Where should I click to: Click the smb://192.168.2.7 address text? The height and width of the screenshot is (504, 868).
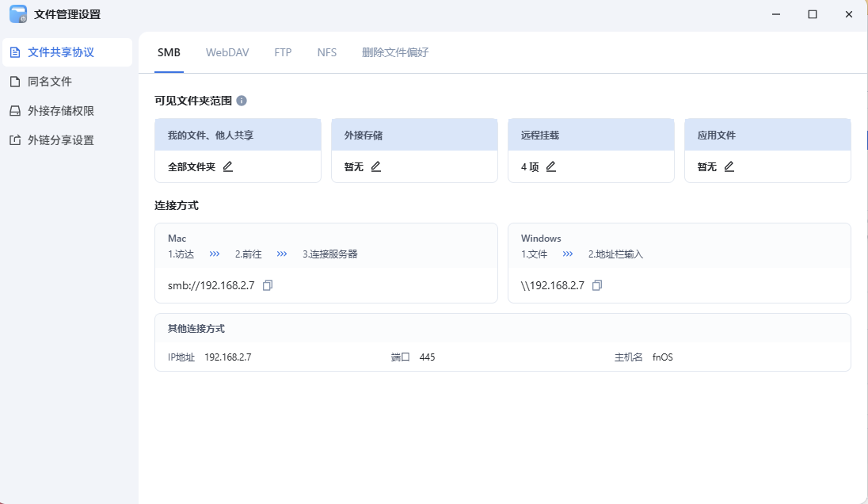pos(211,285)
